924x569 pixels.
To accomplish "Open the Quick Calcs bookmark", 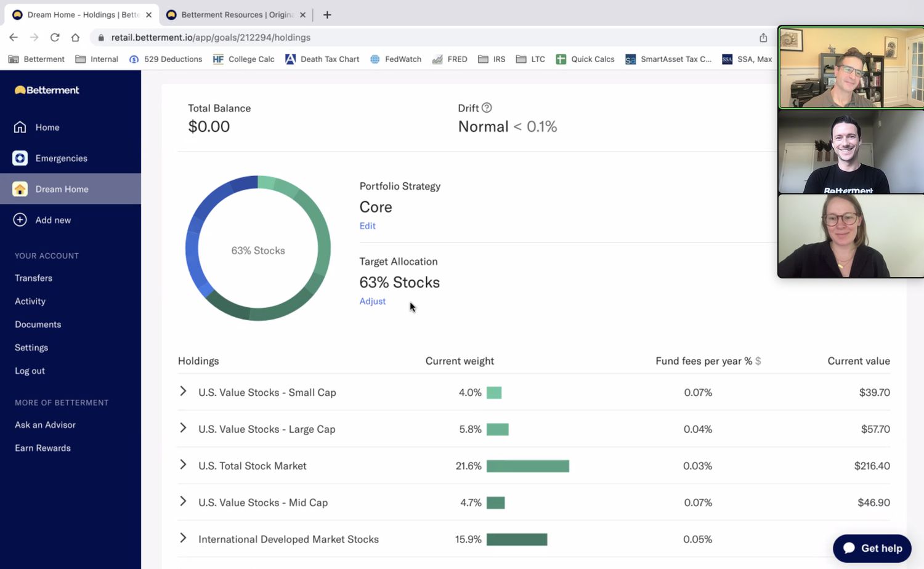I will [x=585, y=59].
